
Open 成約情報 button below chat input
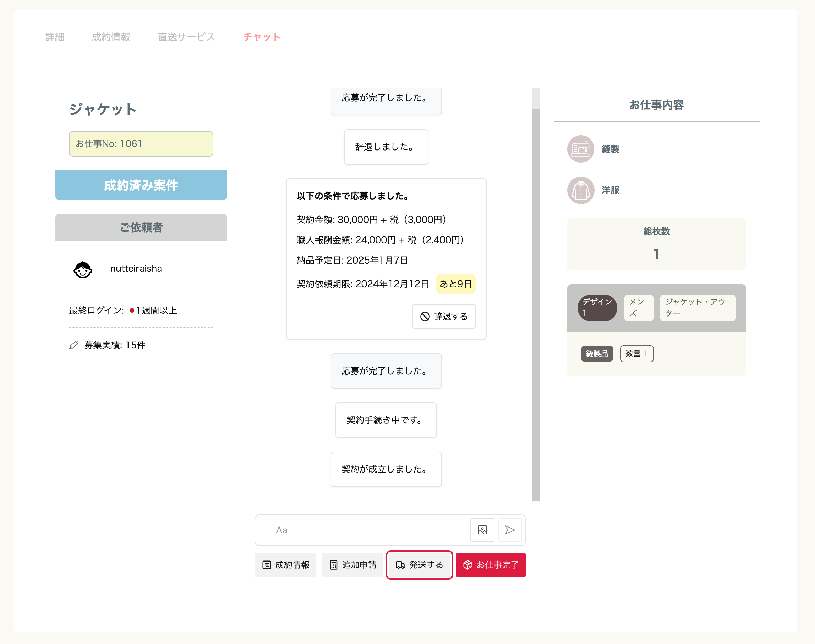pos(286,565)
